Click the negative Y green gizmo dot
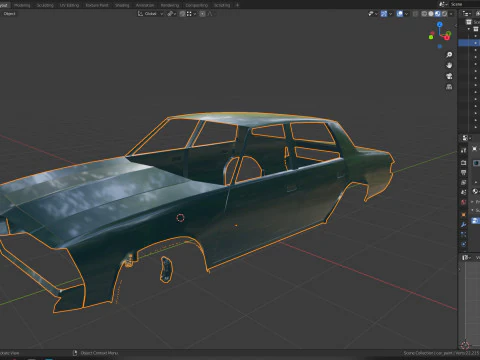 tap(431, 37)
